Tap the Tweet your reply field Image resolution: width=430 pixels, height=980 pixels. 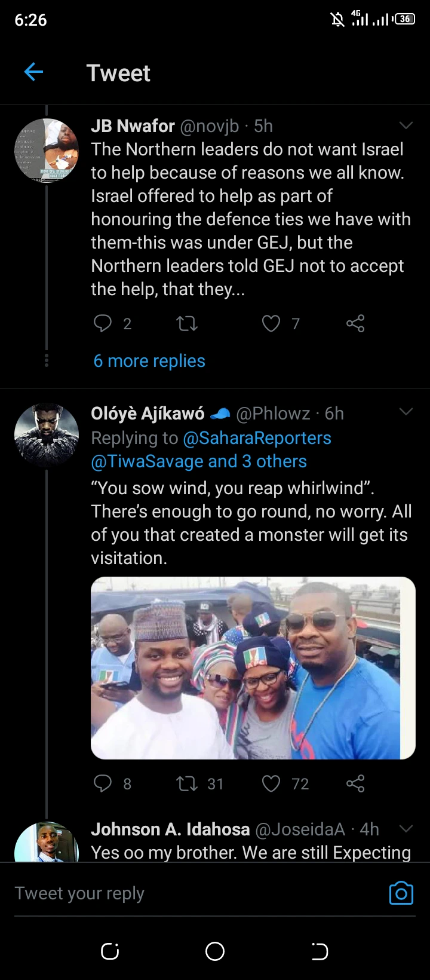(197, 893)
